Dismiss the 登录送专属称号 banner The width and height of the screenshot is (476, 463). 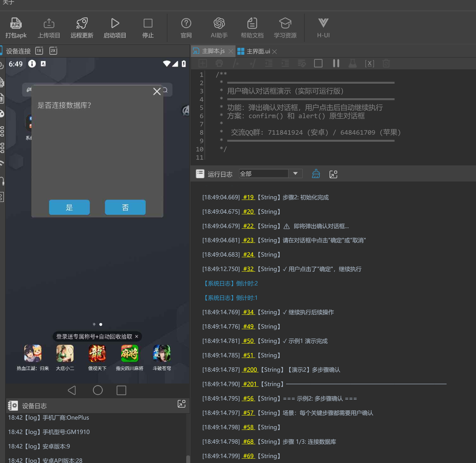tap(137, 336)
